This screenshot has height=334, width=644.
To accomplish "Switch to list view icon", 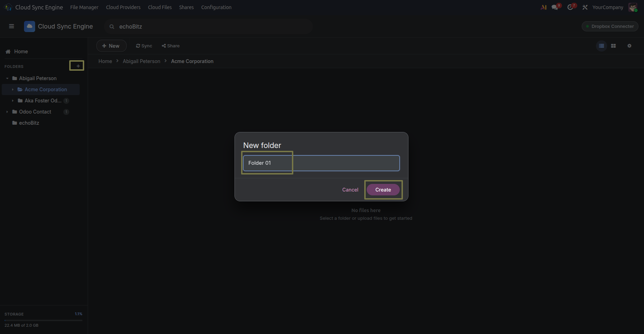I will pos(602,46).
